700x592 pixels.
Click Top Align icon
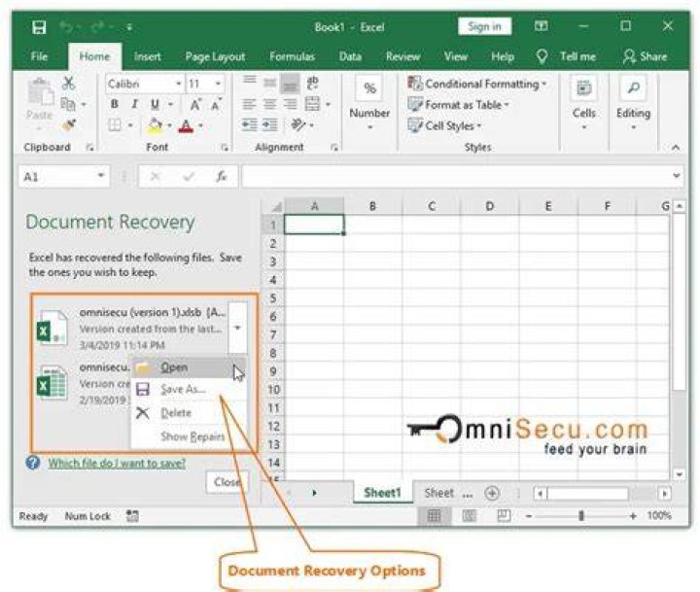tap(249, 81)
